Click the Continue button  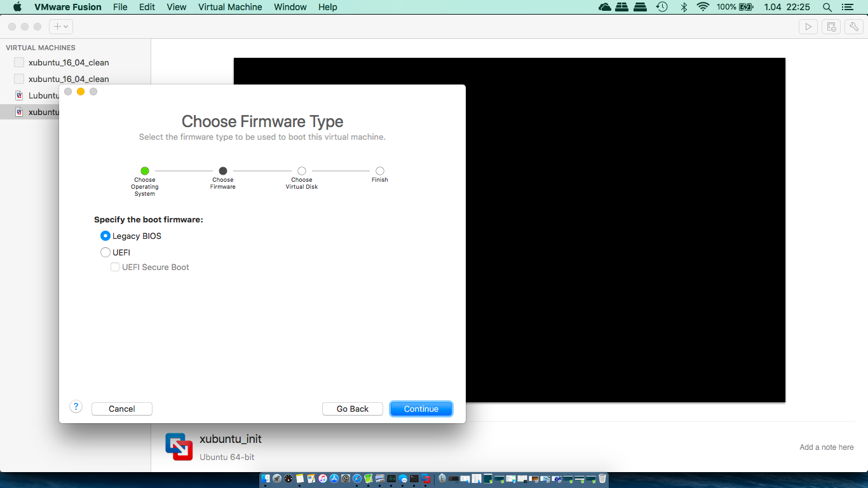click(x=421, y=409)
